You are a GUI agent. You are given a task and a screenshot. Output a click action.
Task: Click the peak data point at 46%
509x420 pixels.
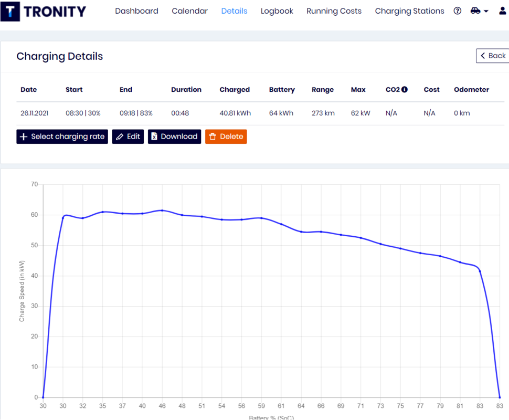click(x=162, y=211)
